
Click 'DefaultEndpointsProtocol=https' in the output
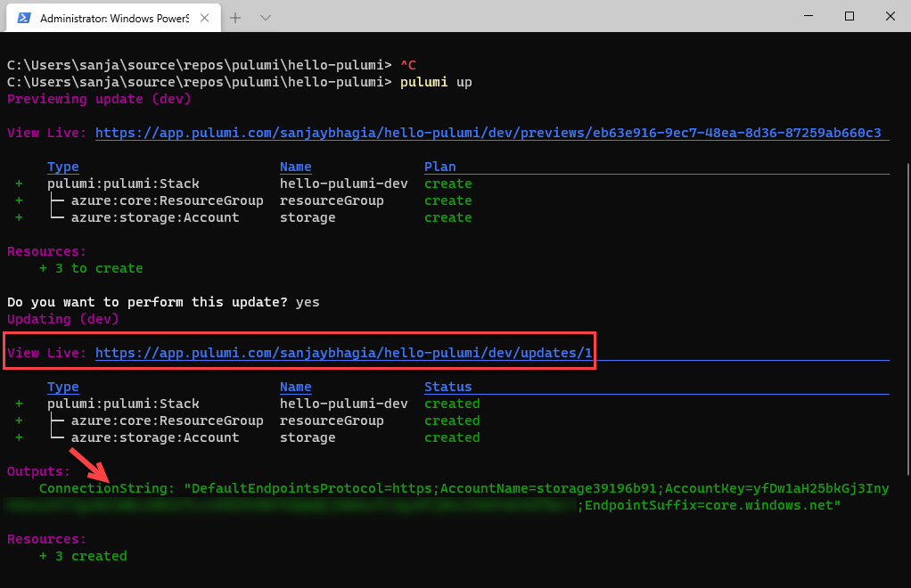(312, 489)
